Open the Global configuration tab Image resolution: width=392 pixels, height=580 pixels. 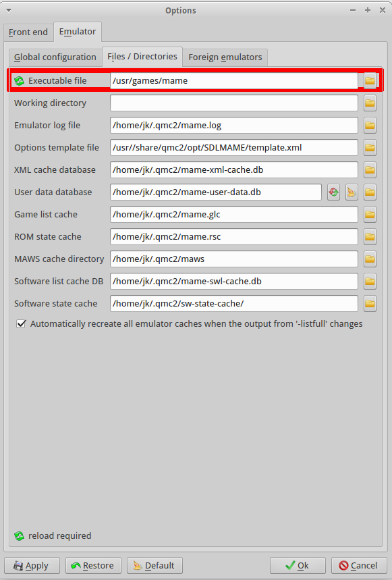pyautogui.click(x=55, y=57)
